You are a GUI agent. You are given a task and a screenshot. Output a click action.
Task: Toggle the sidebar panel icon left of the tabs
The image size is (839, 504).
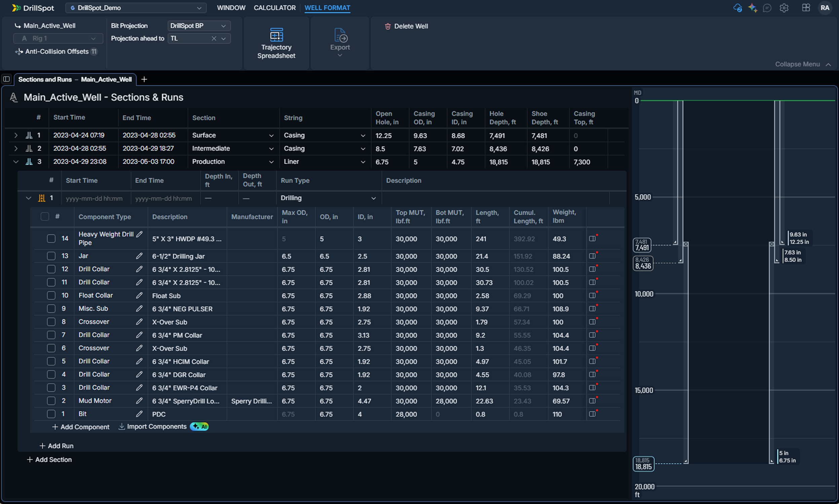[x=6, y=79]
